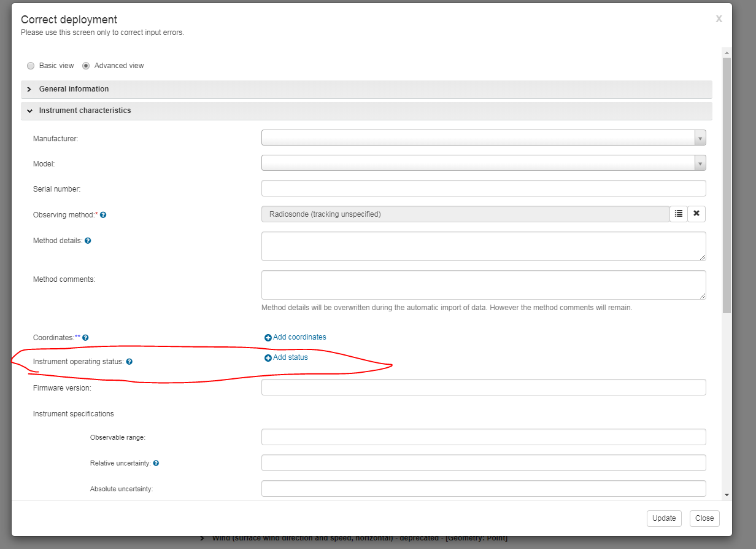
Task: Click the dialog vertical scrollbar thumb
Action: tap(727, 185)
